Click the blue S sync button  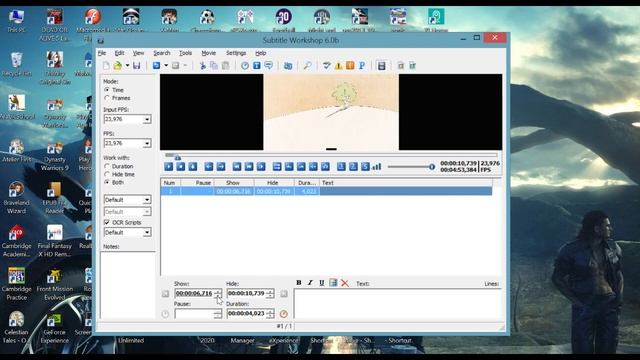tap(365, 167)
